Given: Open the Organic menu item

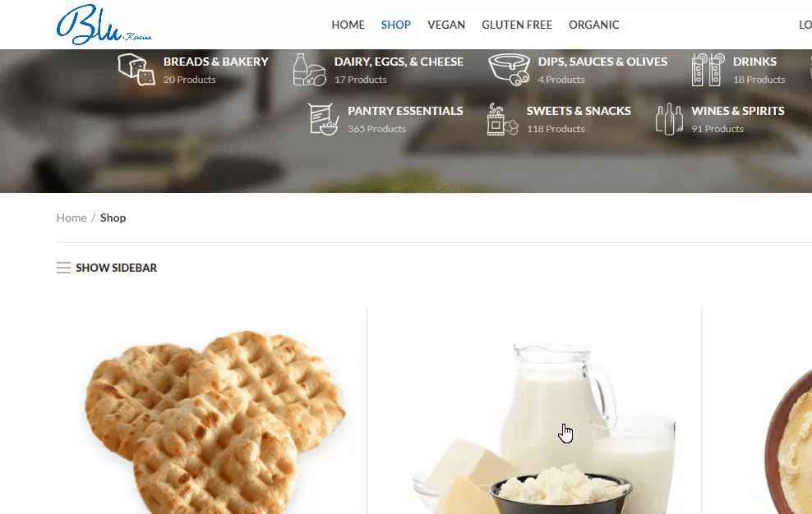Looking at the screenshot, I should 594,25.
